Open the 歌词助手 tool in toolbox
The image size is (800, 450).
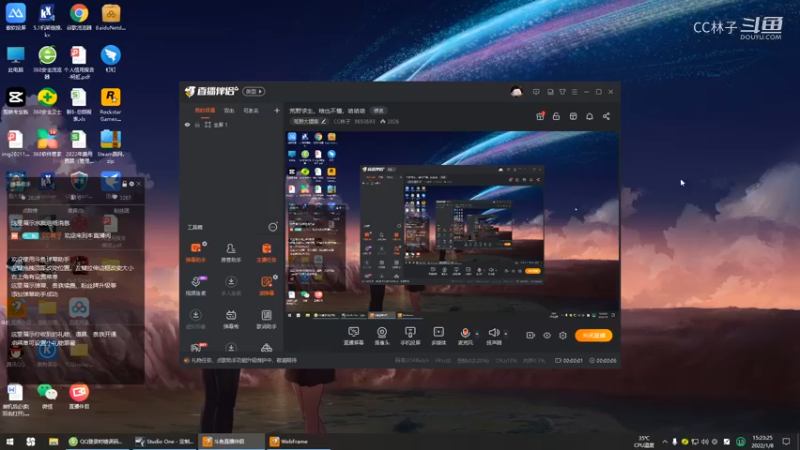pyautogui.click(x=266, y=319)
